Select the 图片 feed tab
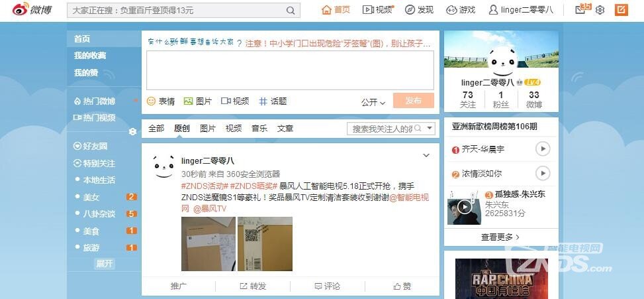The width and height of the screenshot is (644, 299). [207, 129]
